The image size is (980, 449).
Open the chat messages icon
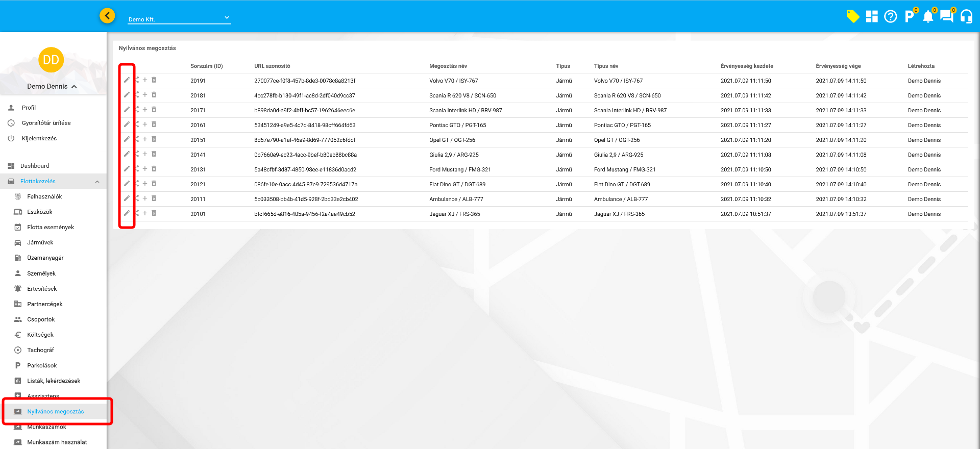(x=947, y=17)
